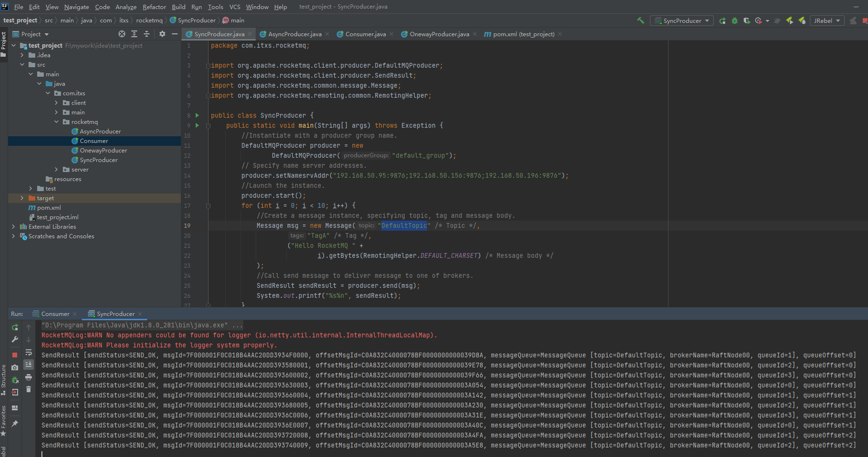Image resolution: width=868 pixels, height=457 pixels.
Task: Open the Refactor menu
Action: [x=154, y=7]
